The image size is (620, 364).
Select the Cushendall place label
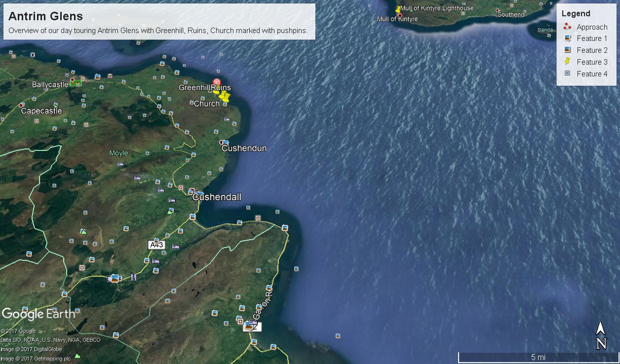[x=217, y=197]
